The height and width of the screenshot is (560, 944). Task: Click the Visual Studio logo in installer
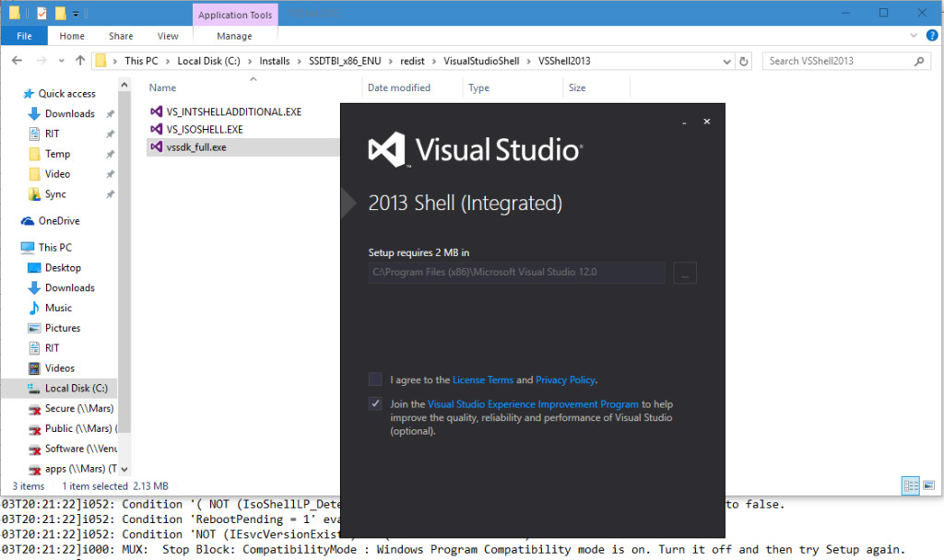coord(386,149)
